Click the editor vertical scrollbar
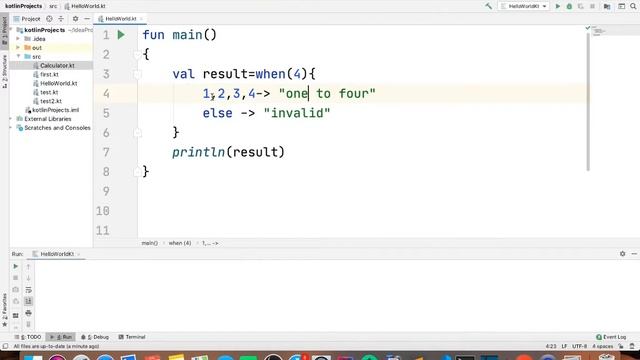The width and height of the screenshot is (640, 360). click(588, 102)
